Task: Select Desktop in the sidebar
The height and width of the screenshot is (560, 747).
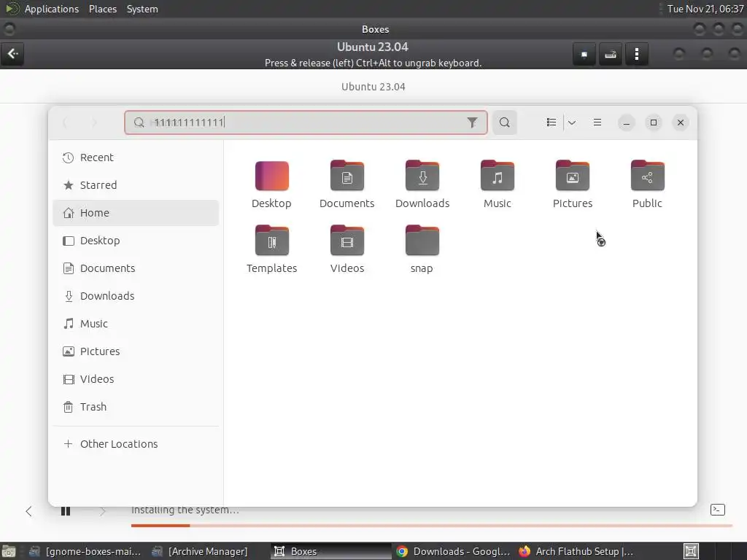Action: pos(136,241)
